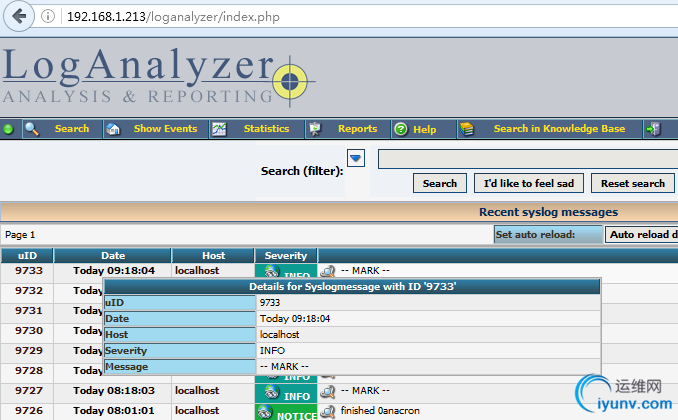Click the Host value localhost in details popup
This screenshot has width=678, height=420.
coord(279,335)
